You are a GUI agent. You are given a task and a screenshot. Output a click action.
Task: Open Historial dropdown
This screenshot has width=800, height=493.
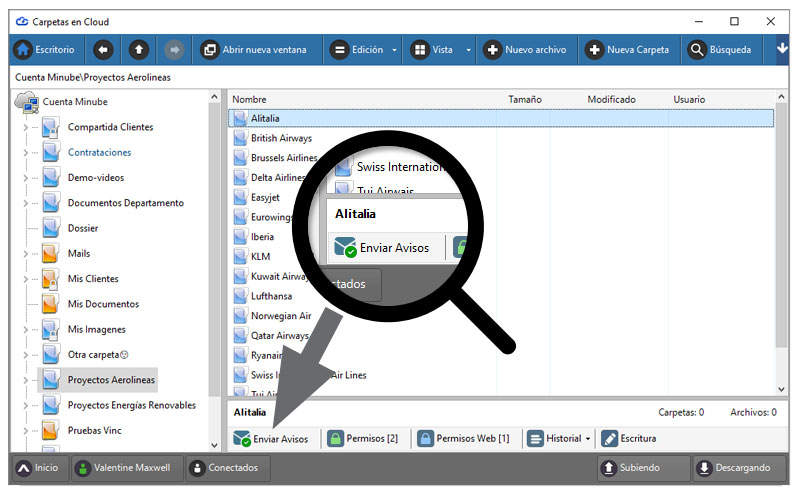tap(558, 438)
